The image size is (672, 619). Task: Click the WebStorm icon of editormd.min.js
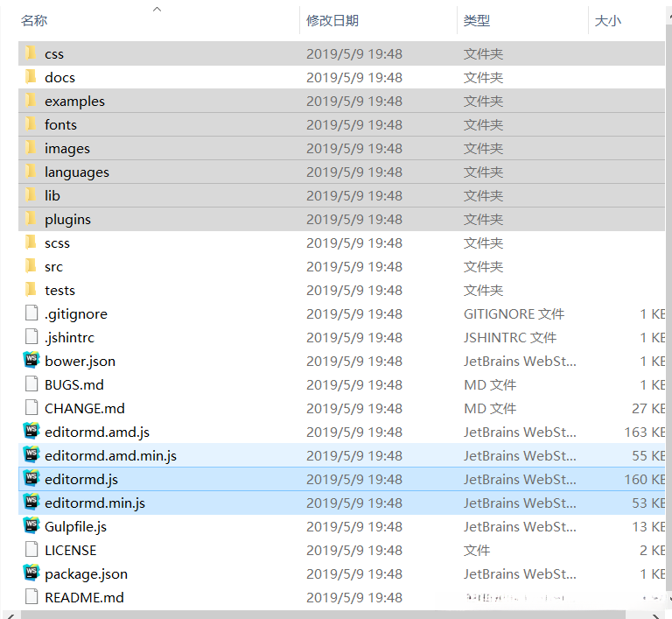pos(31,502)
